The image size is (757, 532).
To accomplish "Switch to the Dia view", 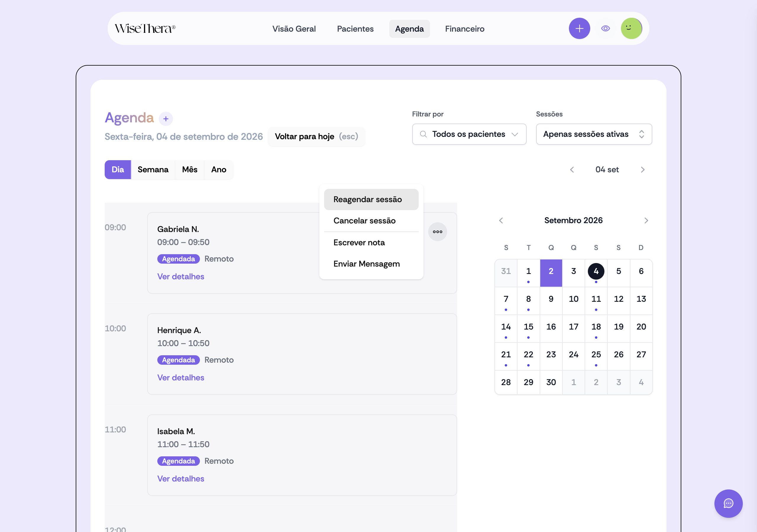I will click(x=118, y=169).
